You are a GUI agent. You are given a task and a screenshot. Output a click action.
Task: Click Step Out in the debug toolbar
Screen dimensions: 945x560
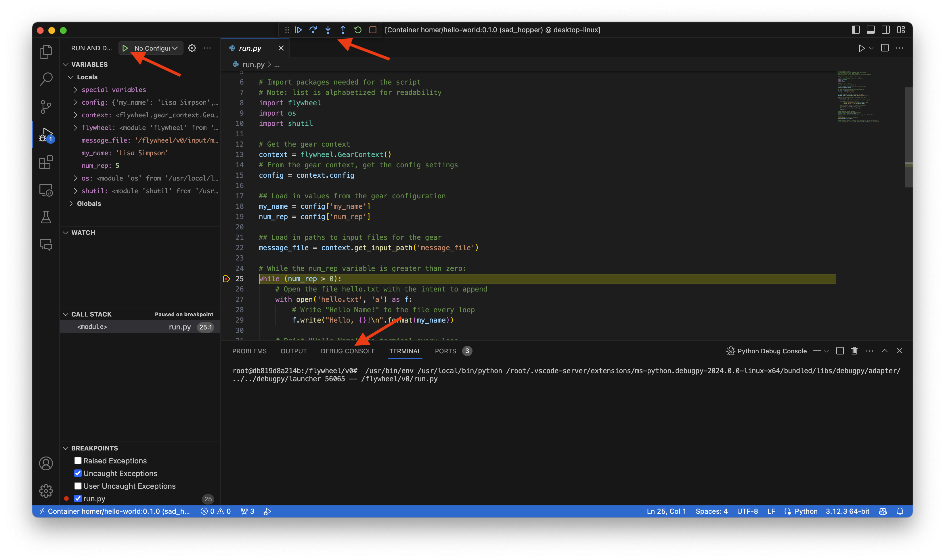coord(343,30)
